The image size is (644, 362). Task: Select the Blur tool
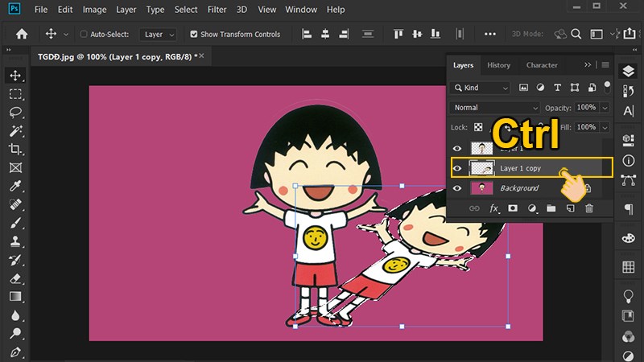point(15,315)
